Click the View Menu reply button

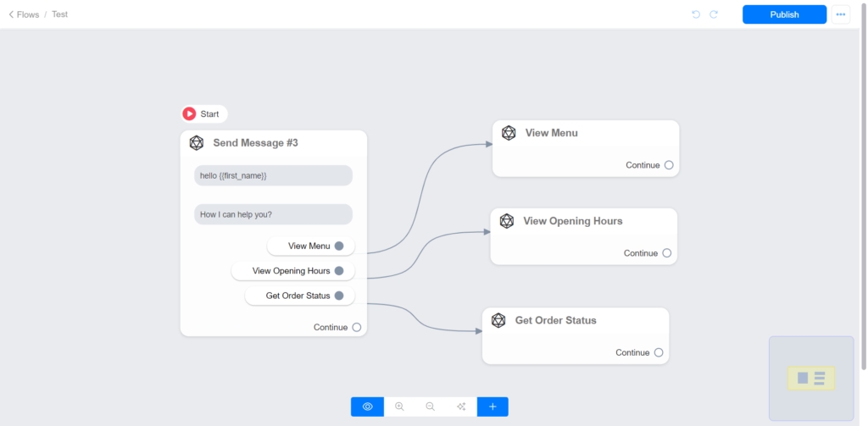[x=310, y=246]
